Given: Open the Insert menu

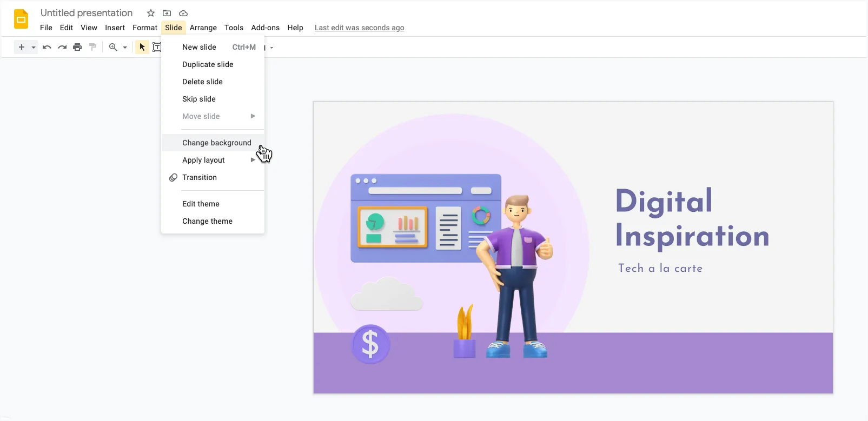Looking at the screenshot, I should pos(115,28).
